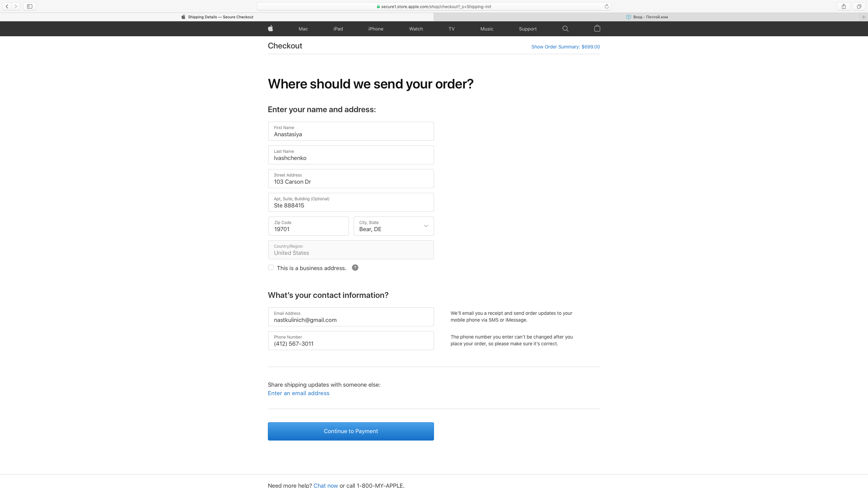Click the Country/Region field
Image resolution: width=868 pixels, height=488 pixels.
[351, 250]
